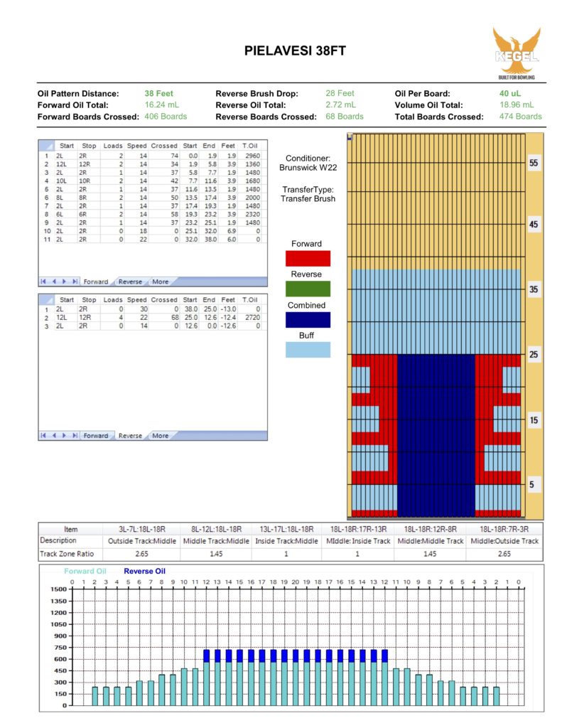Select row 11 header in the Forward loads table
Image resolution: width=562 pixels, height=728 pixels.
pyautogui.click(x=47, y=239)
